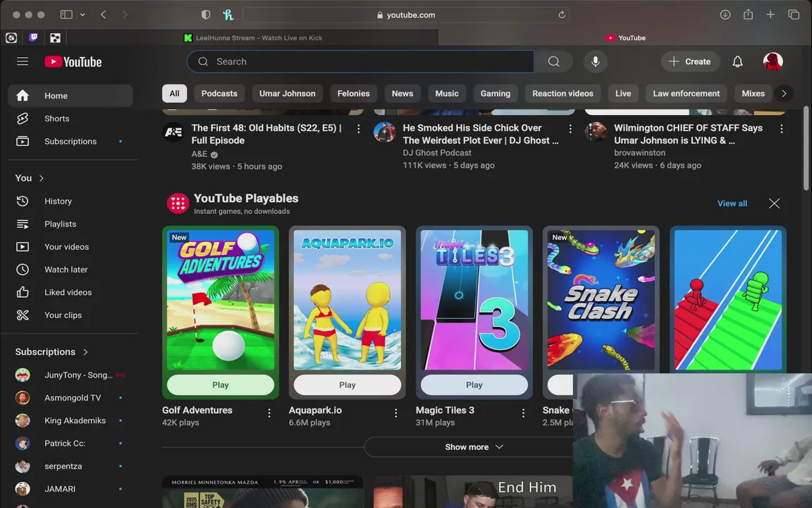Open Safari sidebar dropdown arrow
Viewport: 812px width, 508px height.
pos(82,15)
